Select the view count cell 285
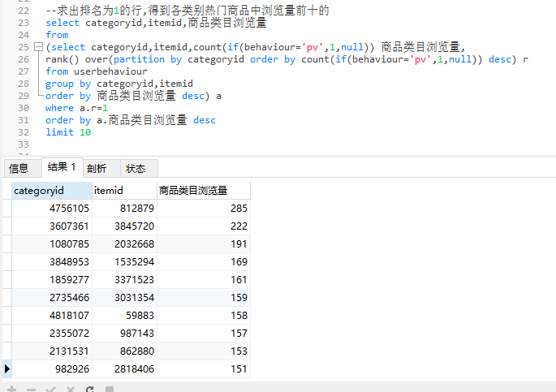 click(x=204, y=209)
